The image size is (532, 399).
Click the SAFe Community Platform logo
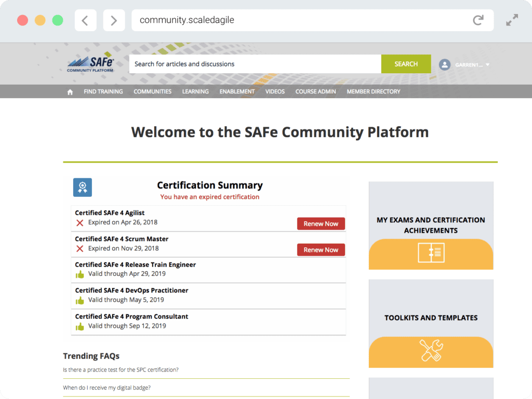(89, 63)
